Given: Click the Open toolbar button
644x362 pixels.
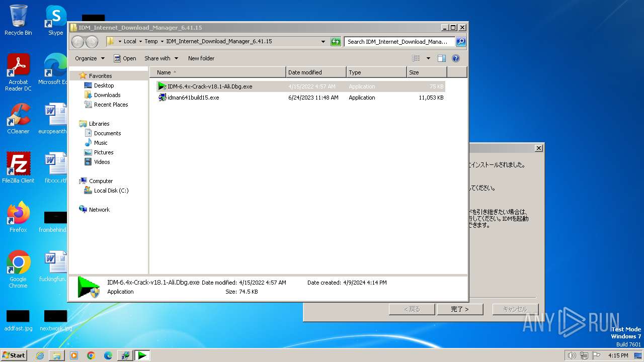Looking at the screenshot, I should click(125, 58).
